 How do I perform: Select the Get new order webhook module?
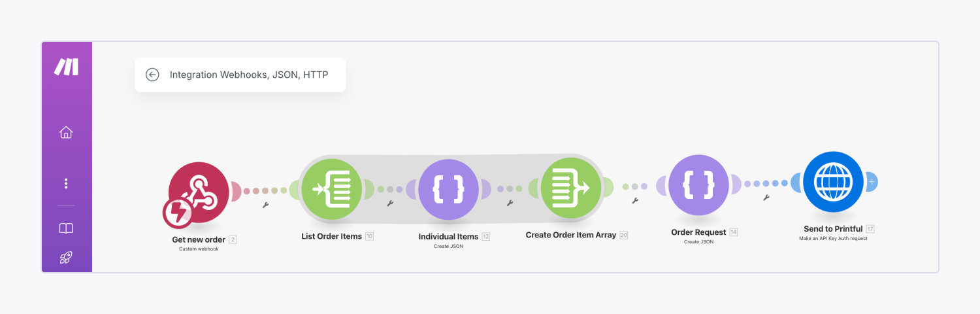point(199,192)
